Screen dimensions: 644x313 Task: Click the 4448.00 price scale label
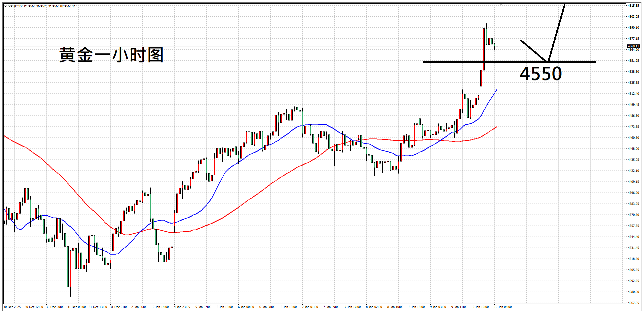633,149
